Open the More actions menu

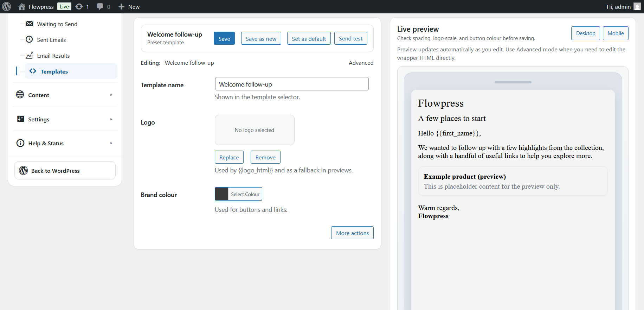(x=352, y=233)
